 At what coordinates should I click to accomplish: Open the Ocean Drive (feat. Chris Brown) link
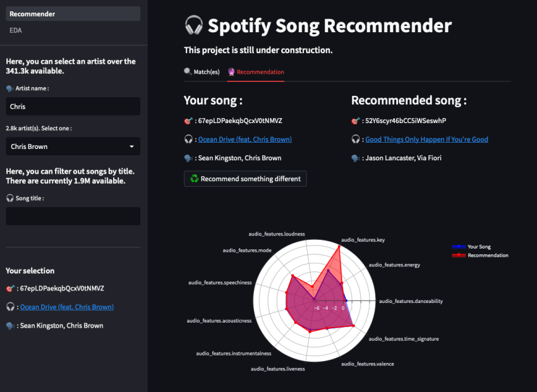click(x=244, y=139)
